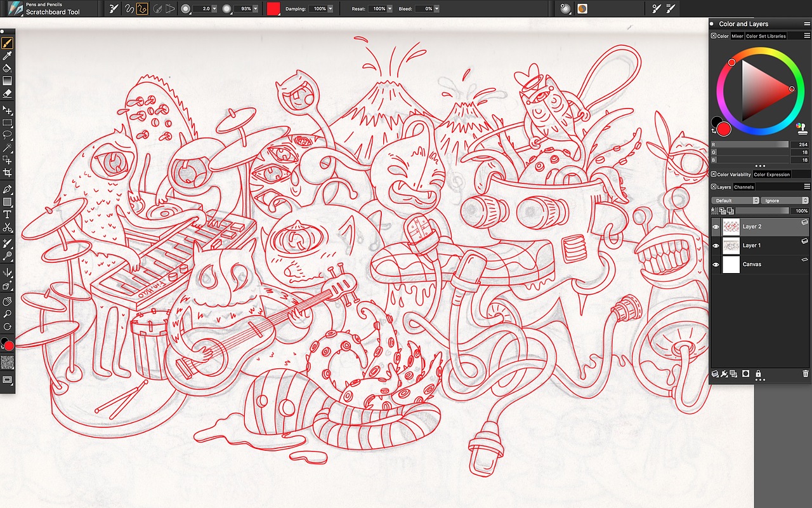Select the Magic Wand tool
Image resolution: width=812 pixels, height=508 pixels.
pyautogui.click(x=8, y=147)
